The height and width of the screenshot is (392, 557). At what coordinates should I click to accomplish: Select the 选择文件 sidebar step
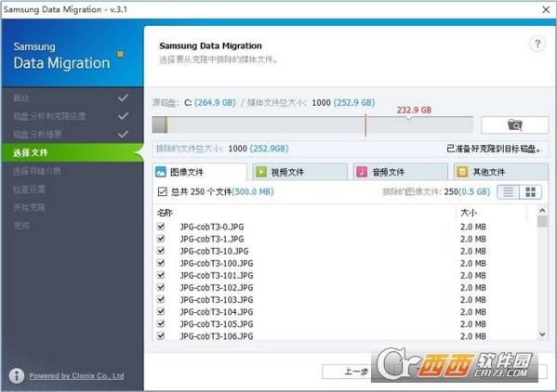73,152
